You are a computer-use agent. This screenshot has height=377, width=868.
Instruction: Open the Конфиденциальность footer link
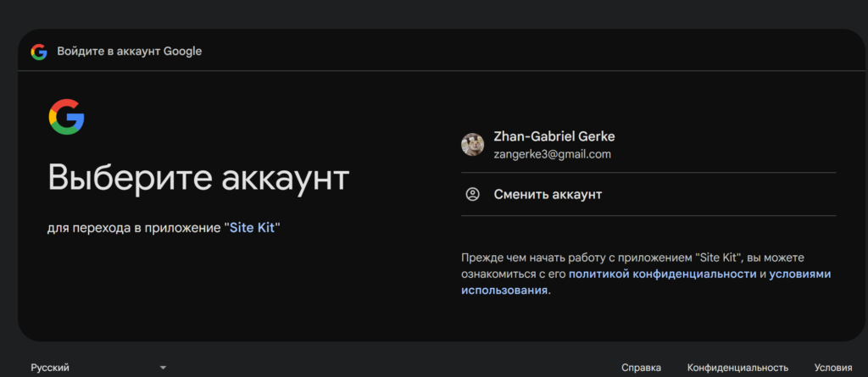pyautogui.click(x=737, y=368)
